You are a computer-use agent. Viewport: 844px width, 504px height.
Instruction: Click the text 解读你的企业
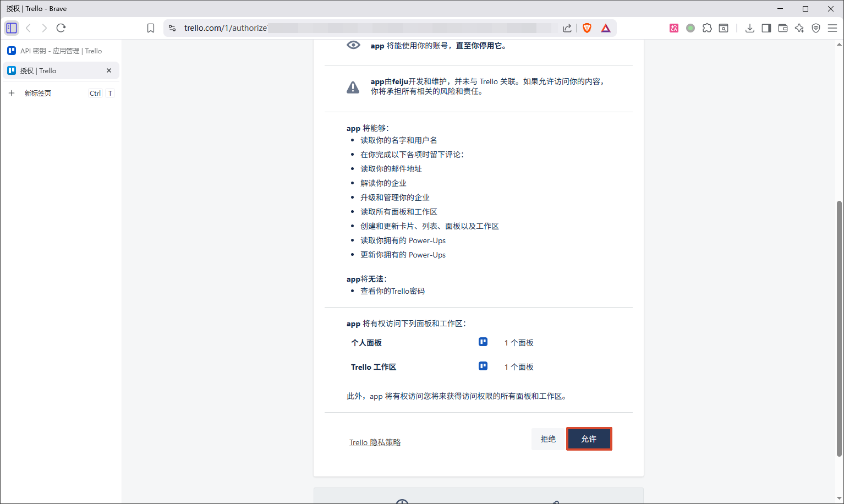[x=383, y=183]
